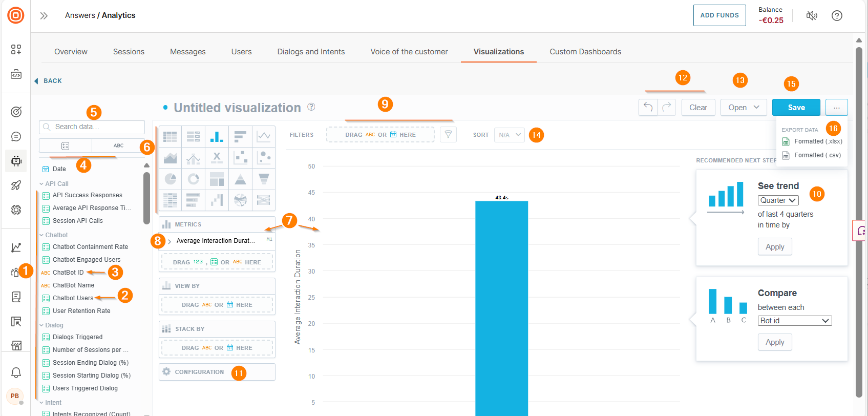868x416 pixels.
Task: Select the Bullet chart type
Action: tap(193, 200)
